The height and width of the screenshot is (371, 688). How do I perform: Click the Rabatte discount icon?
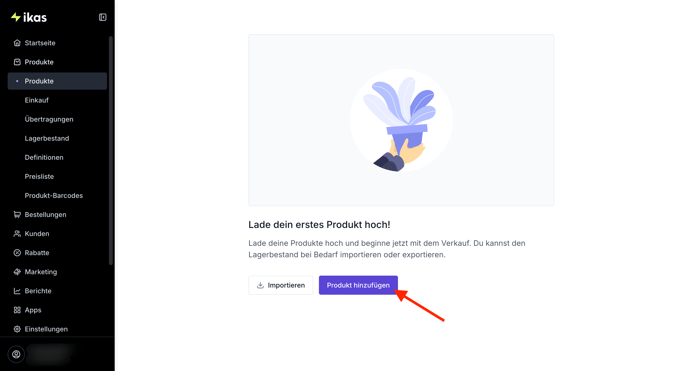pyautogui.click(x=17, y=253)
